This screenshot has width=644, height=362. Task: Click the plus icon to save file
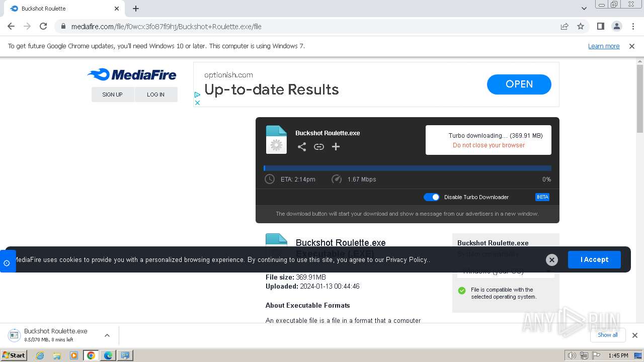[x=336, y=147]
